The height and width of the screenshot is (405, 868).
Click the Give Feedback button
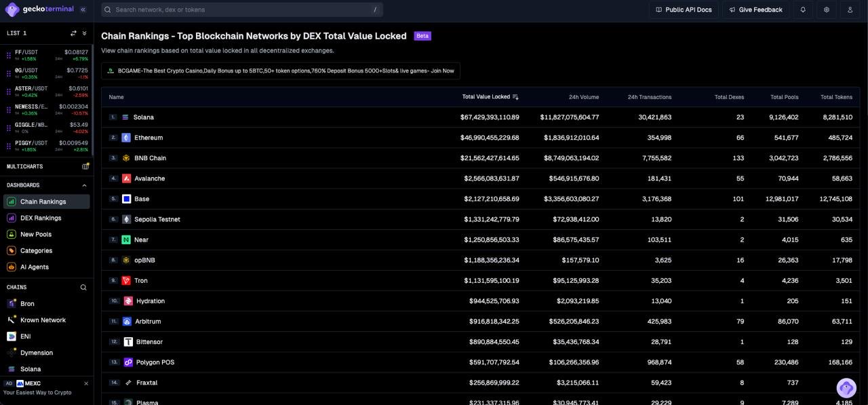(x=755, y=9)
